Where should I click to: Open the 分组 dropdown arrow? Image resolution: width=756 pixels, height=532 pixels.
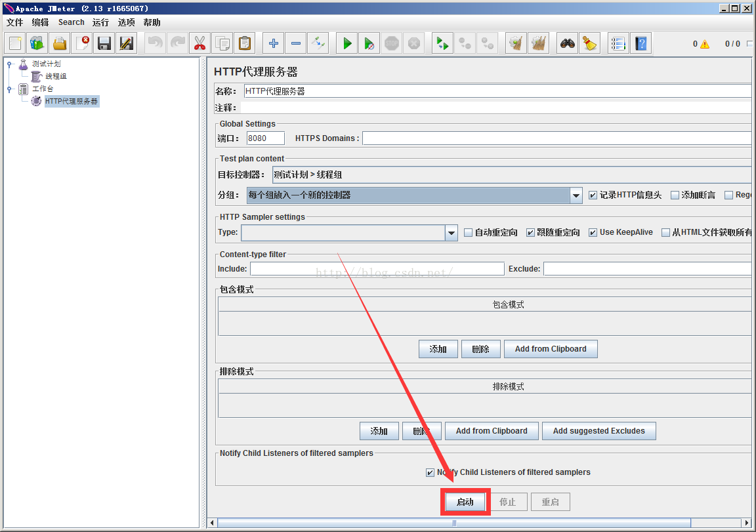click(576, 195)
